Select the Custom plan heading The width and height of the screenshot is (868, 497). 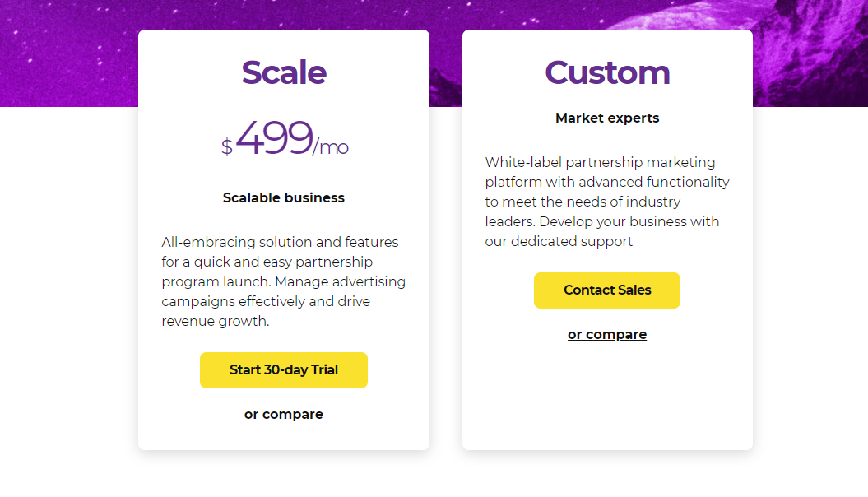607,72
